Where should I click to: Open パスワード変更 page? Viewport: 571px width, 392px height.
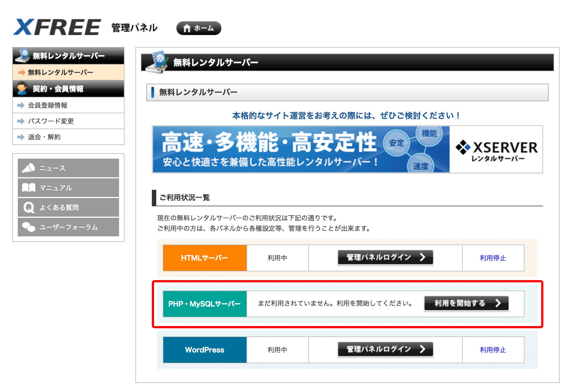click(68, 121)
